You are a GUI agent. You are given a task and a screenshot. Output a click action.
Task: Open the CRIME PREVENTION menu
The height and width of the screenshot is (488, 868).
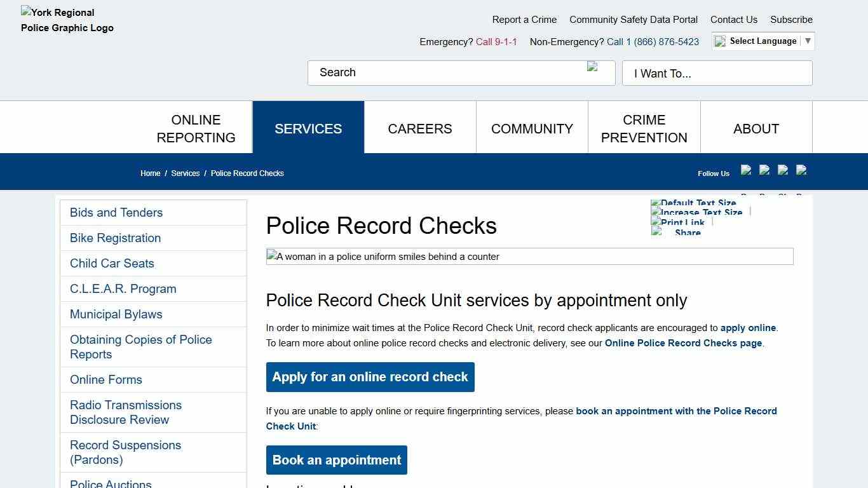pyautogui.click(x=644, y=128)
